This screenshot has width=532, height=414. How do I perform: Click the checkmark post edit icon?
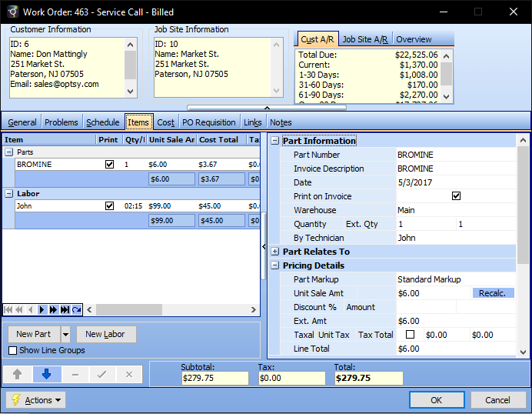click(x=101, y=374)
